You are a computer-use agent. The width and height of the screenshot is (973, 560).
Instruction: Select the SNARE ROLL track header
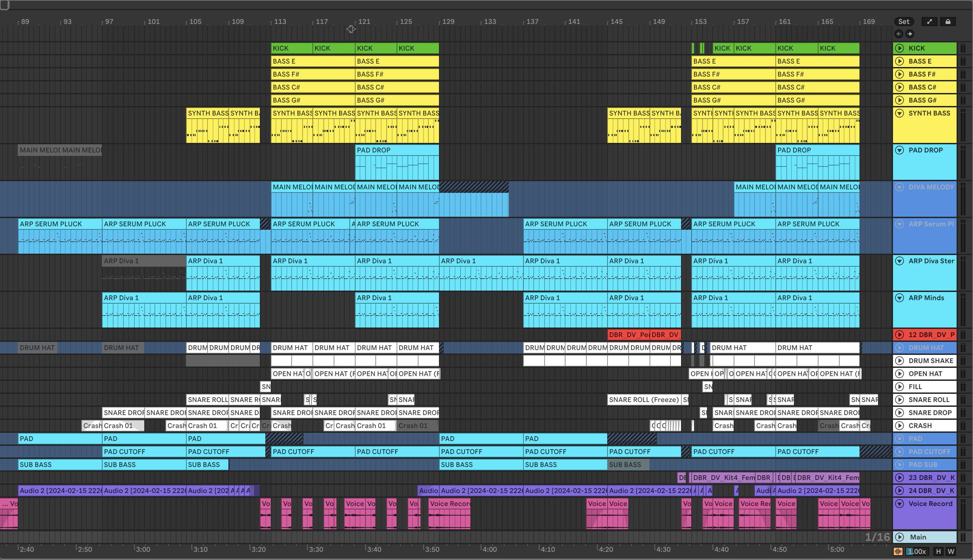click(x=931, y=400)
